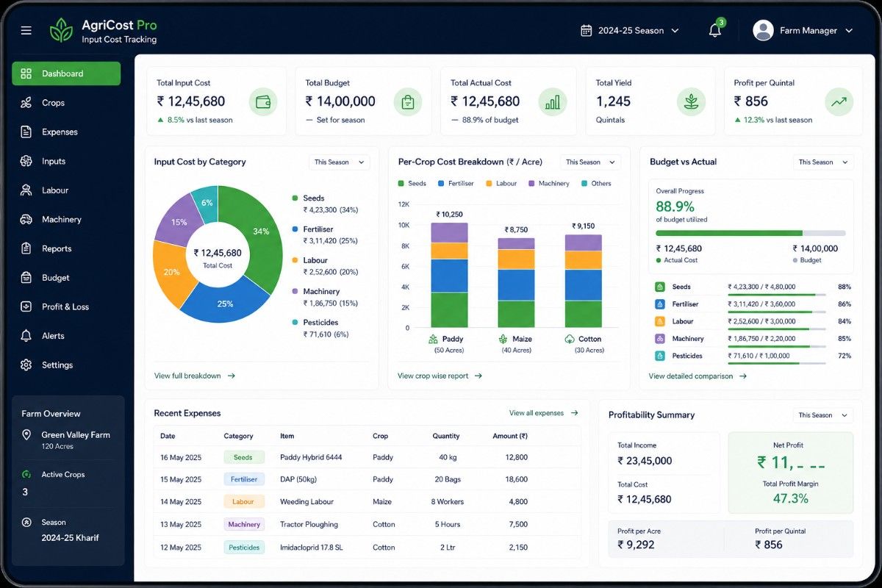Click the calendar icon beside 2024-25 Season
The image size is (882, 588).
click(587, 31)
